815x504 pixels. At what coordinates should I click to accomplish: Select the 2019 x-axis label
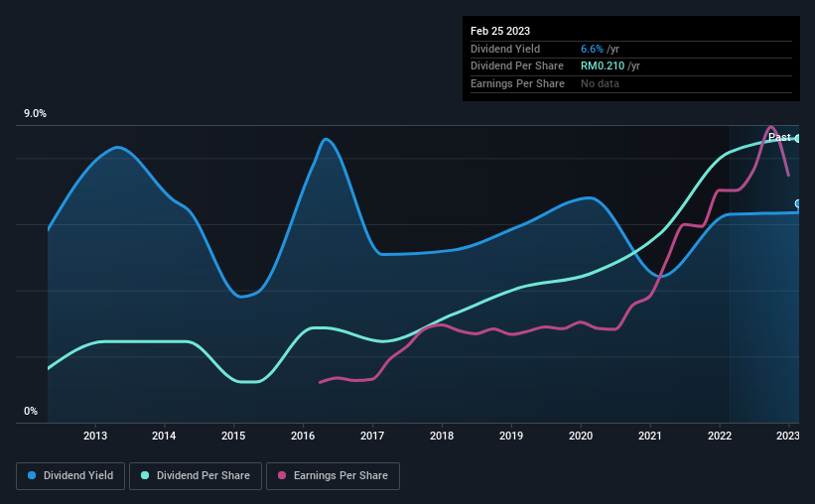(511, 436)
